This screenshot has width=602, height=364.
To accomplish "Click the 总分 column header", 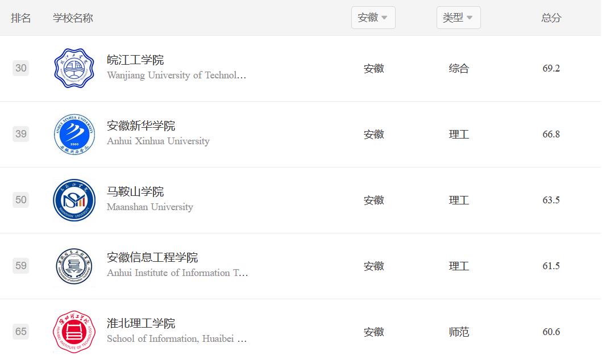I will click(551, 18).
